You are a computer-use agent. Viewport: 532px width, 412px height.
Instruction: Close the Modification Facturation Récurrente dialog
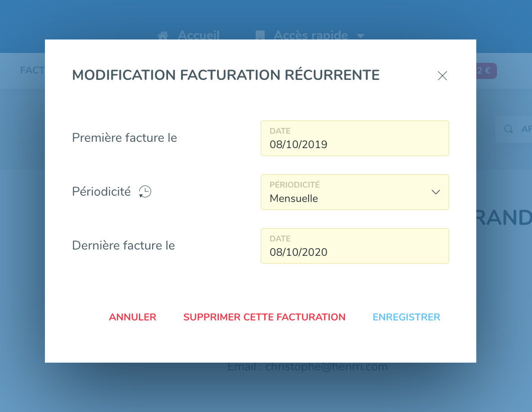pyautogui.click(x=443, y=76)
